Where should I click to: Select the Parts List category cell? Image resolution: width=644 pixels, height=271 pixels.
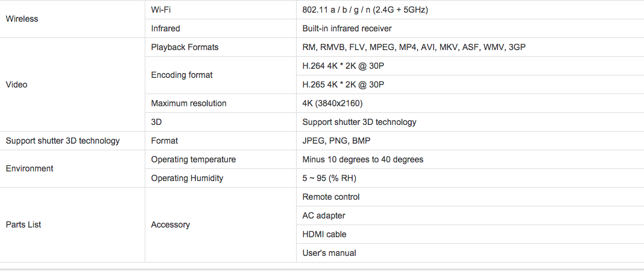[x=24, y=225]
